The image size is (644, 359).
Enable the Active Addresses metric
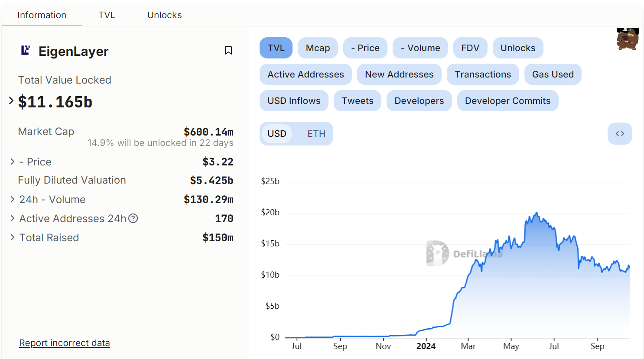306,74
